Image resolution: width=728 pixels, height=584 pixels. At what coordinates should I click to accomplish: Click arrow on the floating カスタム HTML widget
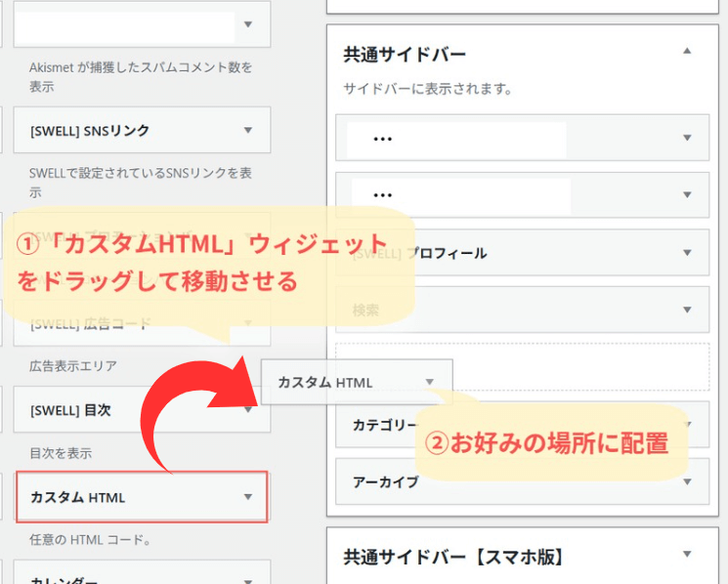[x=430, y=383]
